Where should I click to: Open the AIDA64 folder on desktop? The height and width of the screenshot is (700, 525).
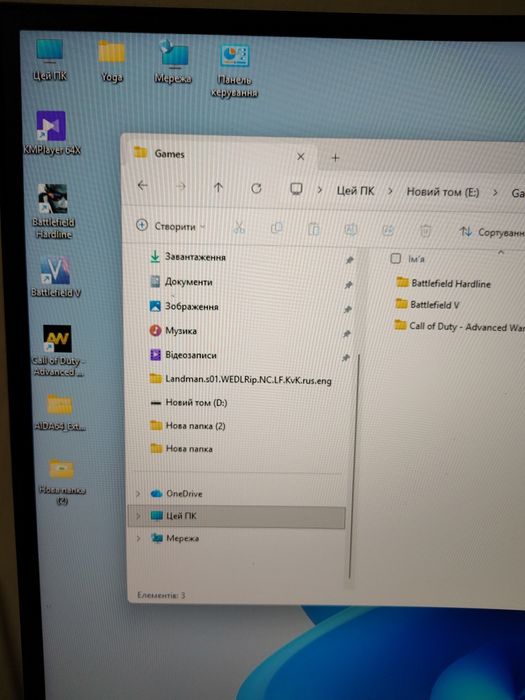(60, 412)
